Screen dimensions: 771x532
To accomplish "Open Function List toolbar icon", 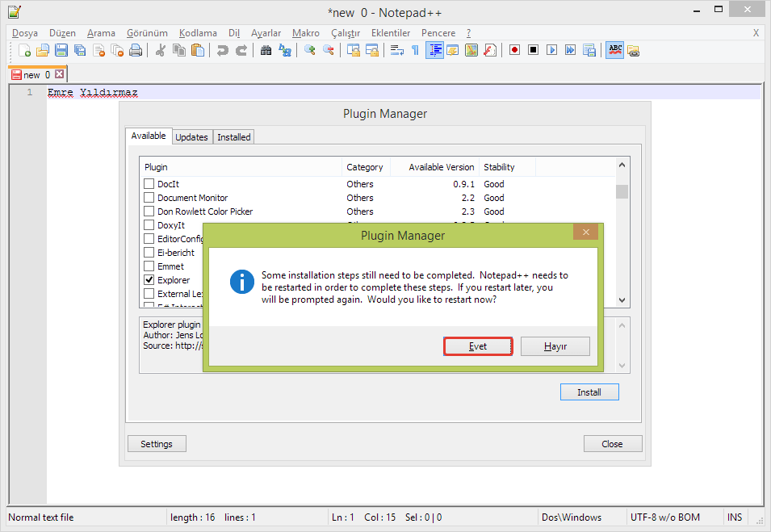I will pyautogui.click(x=490, y=50).
